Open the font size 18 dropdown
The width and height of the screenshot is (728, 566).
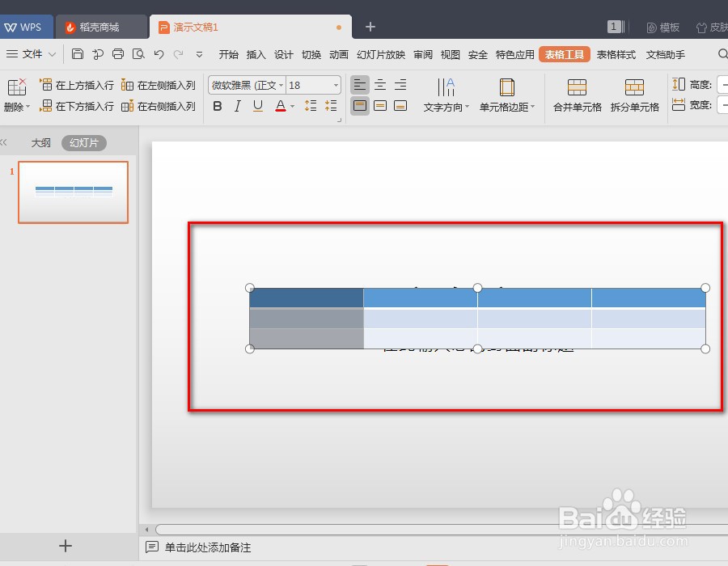click(336, 86)
